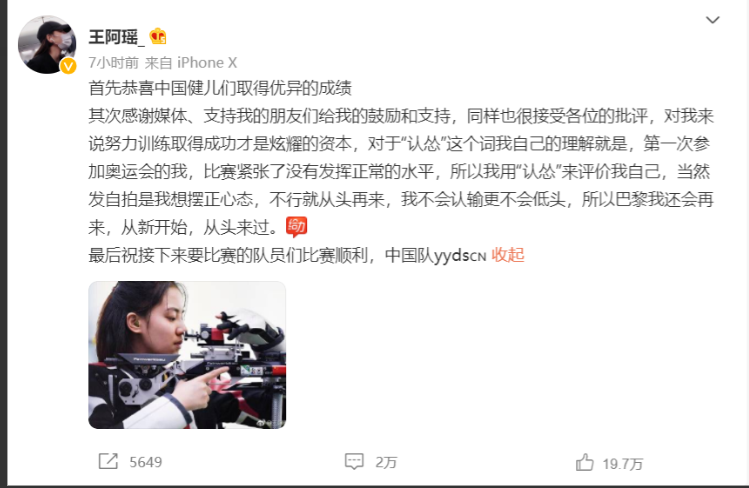Viewport: 749px width, 488px height.
Task: Click the 中国队yyds text in last line
Action: (427, 255)
